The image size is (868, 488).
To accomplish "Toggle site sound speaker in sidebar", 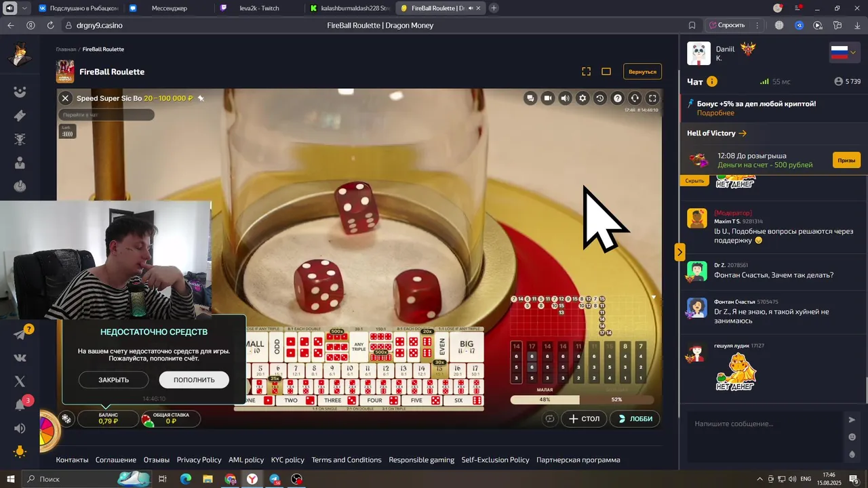I will [x=20, y=428].
